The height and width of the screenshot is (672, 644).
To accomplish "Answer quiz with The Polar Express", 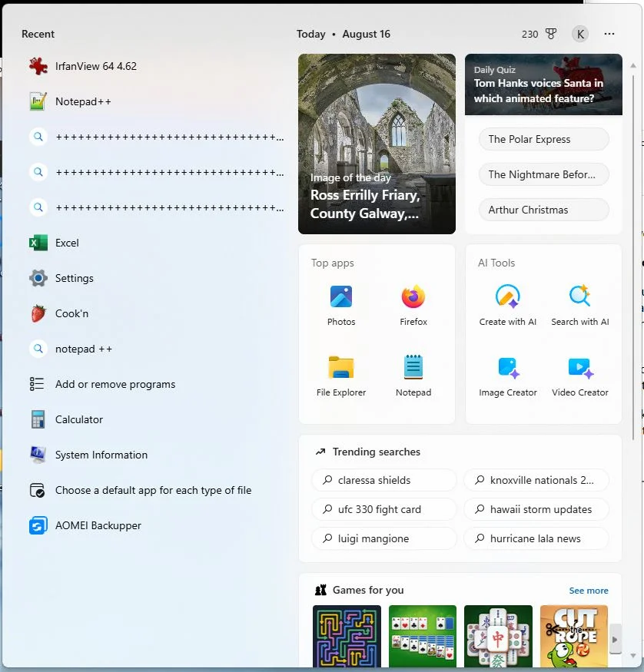I will 543,139.
